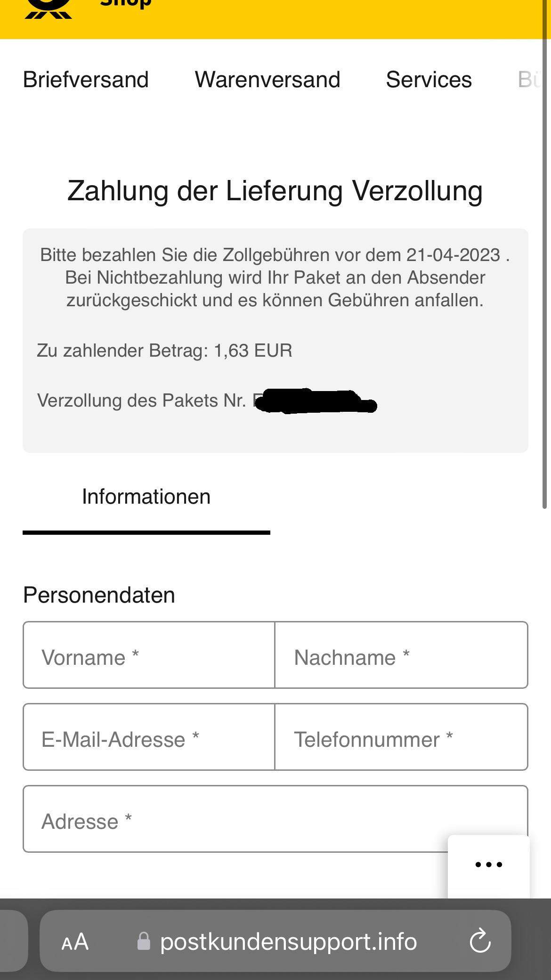
Task: Click the padlock icon beside the URL
Action: point(144,940)
